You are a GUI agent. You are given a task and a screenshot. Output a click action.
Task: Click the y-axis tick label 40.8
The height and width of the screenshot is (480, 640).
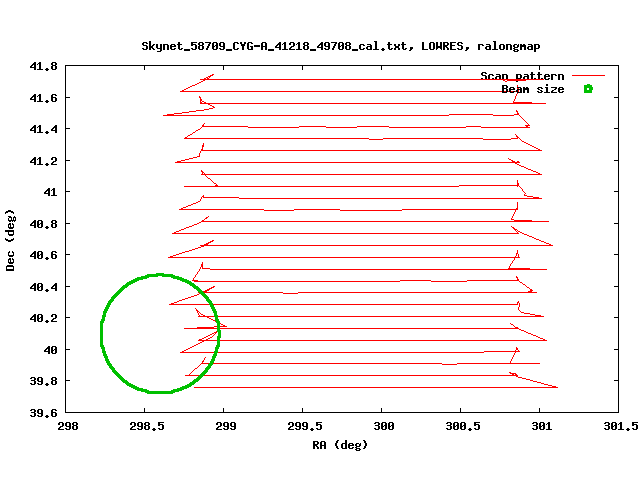[x=43, y=224]
